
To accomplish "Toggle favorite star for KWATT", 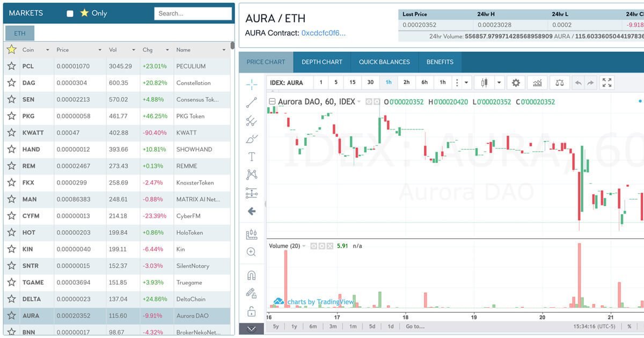I will point(11,133).
